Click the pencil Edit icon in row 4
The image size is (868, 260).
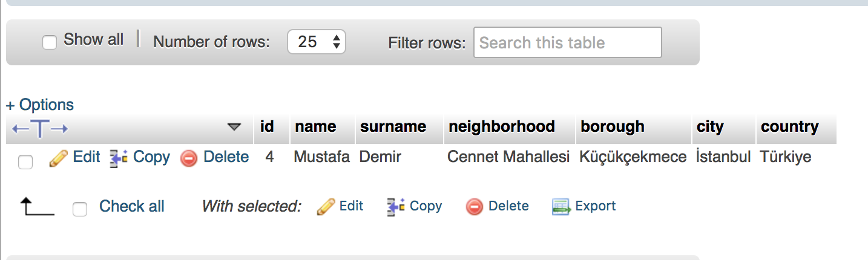point(58,158)
